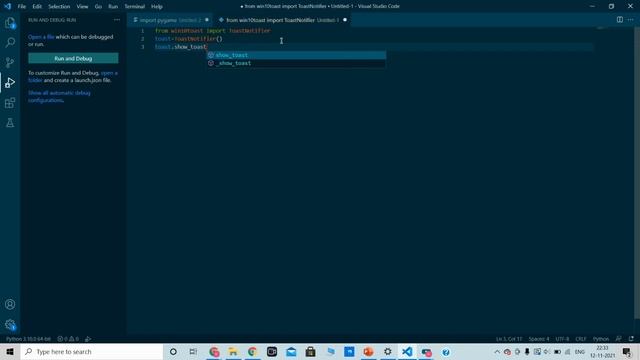Image resolution: width=640 pixels, height=360 pixels.
Task: Click the VS Code logo in the title bar
Action: (x=7, y=6)
